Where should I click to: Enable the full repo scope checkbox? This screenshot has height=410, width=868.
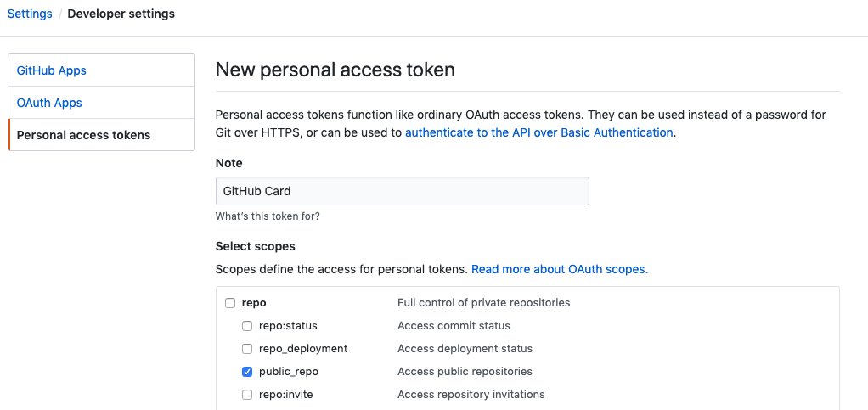tap(230, 303)
